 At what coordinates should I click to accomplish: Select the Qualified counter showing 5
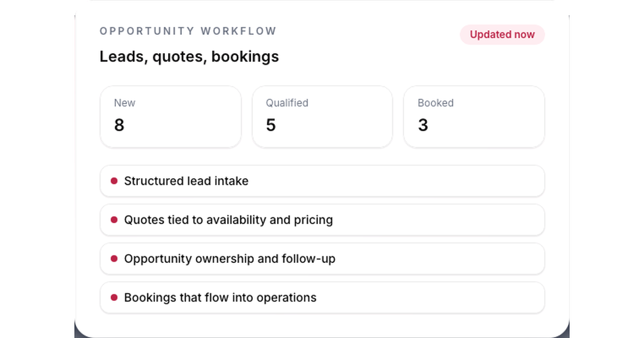point(322,116)
